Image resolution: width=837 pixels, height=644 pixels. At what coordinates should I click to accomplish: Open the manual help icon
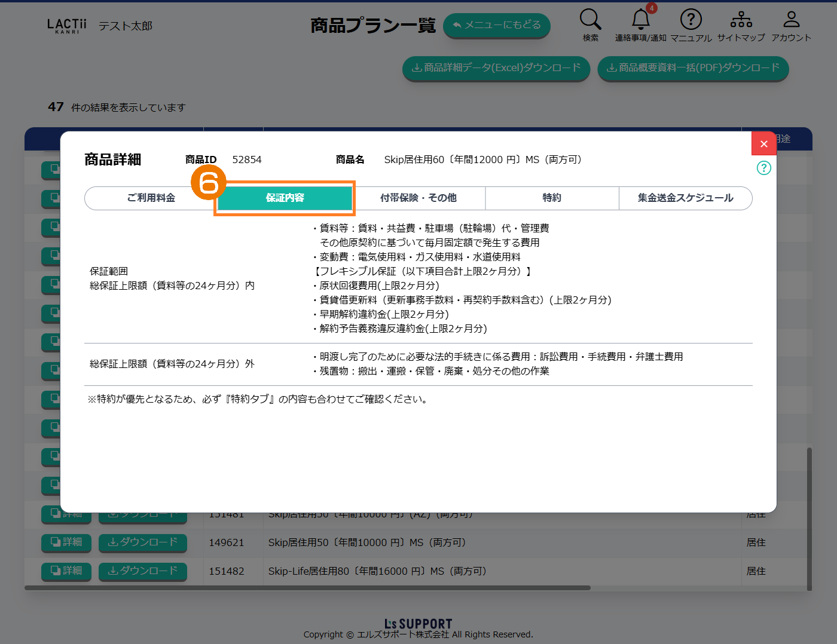click(x=691, y=20)
